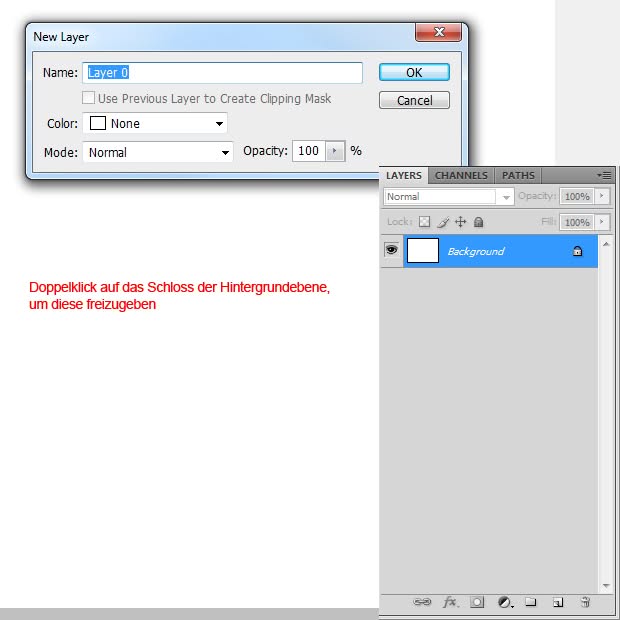
Task: Toggle lock all icon
Action: 478,222
